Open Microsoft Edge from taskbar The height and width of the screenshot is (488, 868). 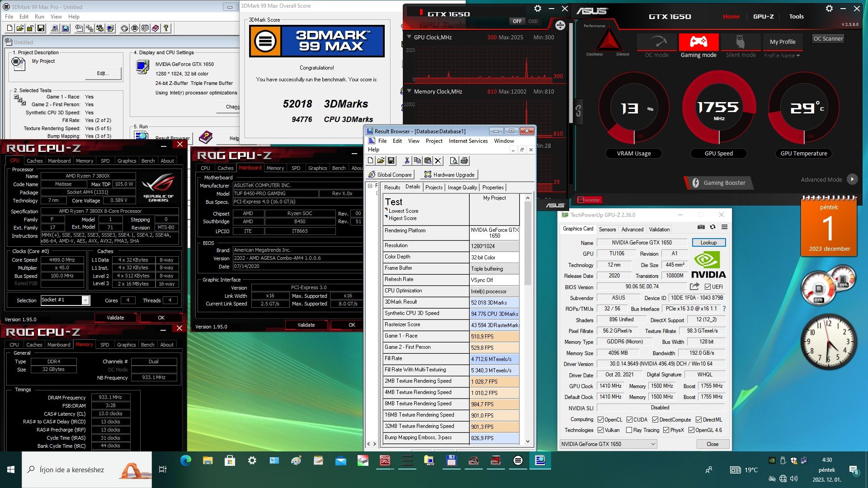[x=185, y=460]
